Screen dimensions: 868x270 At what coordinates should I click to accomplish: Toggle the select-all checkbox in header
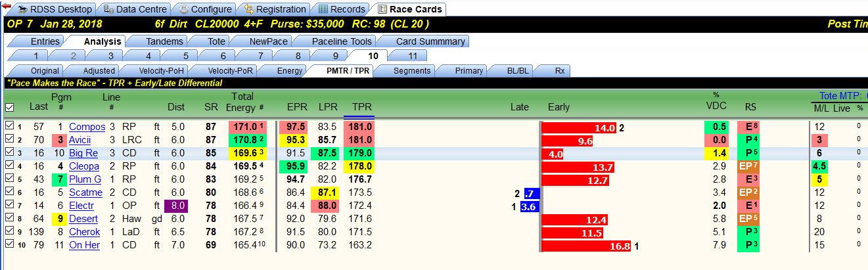(9, 107)
